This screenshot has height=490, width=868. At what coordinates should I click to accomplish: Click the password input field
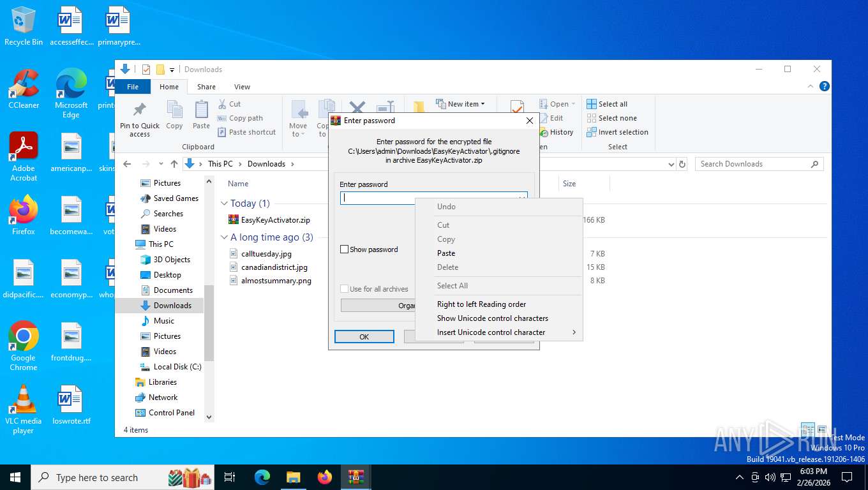(x=433, y=198)
